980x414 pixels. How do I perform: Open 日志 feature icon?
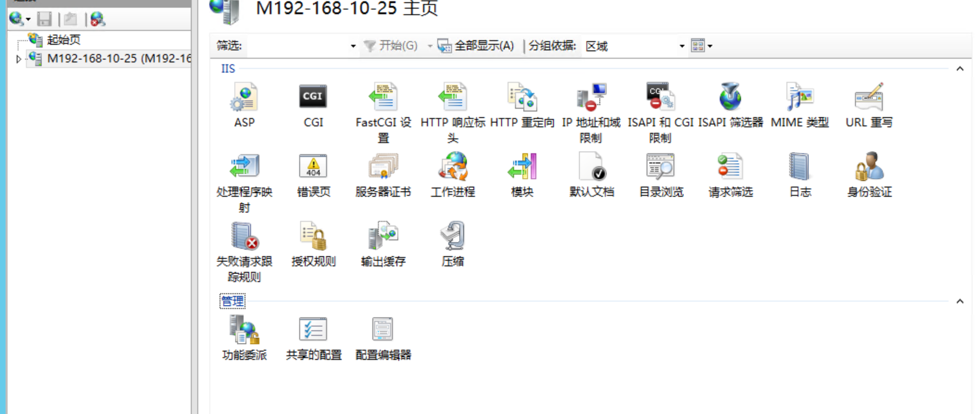[800, 167]
